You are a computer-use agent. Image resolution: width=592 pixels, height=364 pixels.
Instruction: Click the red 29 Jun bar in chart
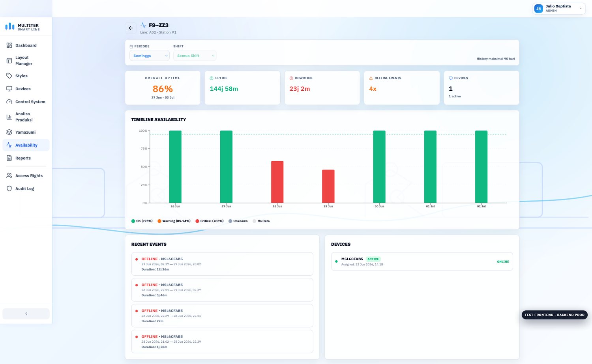[328, 186]
